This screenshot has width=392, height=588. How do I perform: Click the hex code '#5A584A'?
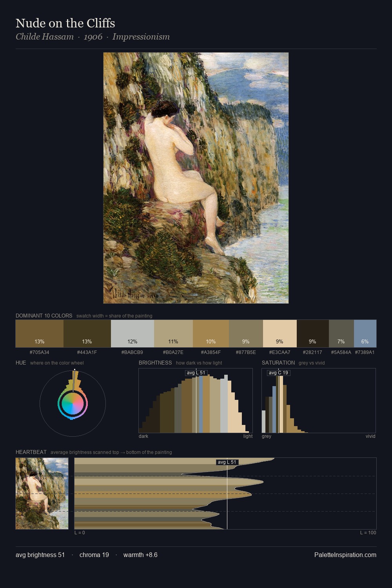pos(341,352)
